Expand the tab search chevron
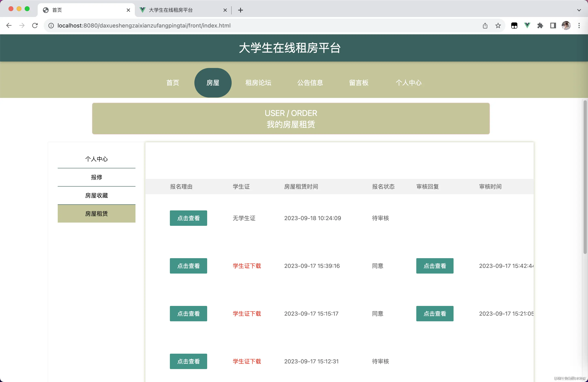 579,10
